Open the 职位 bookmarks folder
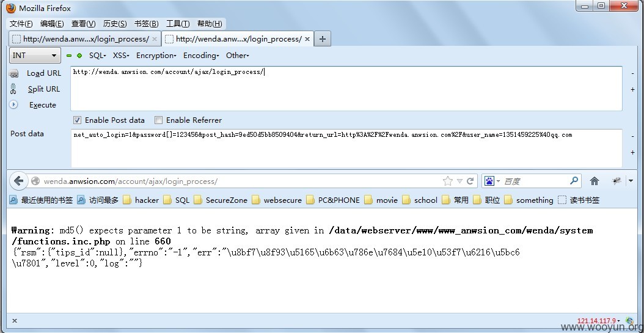The image size is (644, 333). click(x=486, y=200)
